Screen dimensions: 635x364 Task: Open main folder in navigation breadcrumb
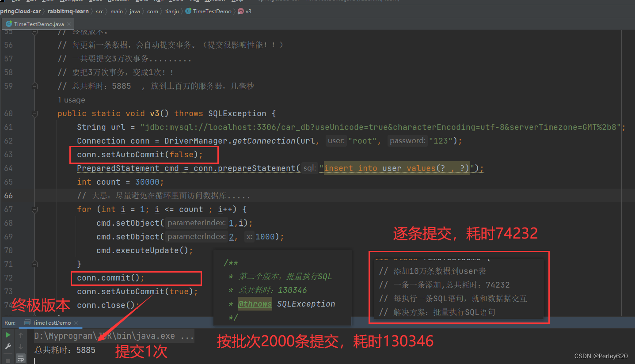tap(117, 11)
